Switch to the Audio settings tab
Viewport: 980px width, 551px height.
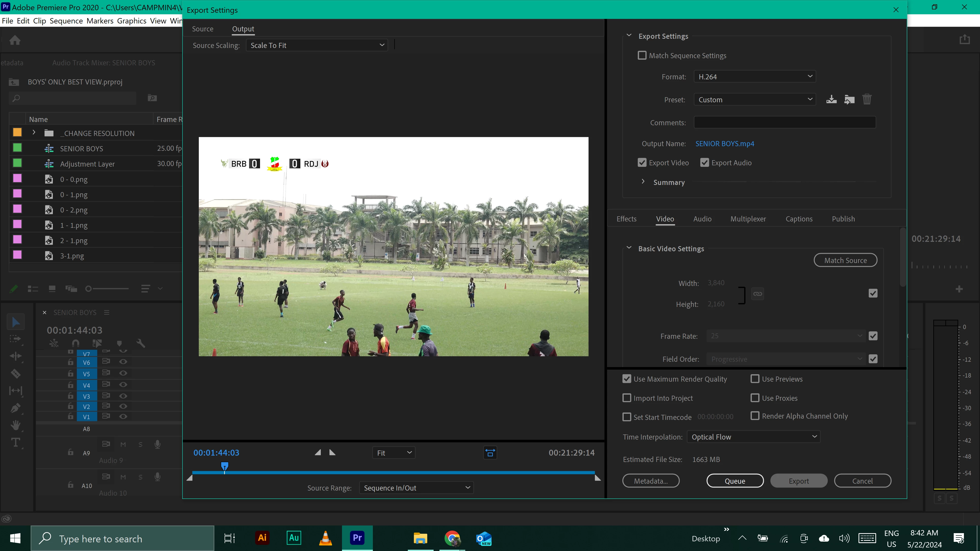click(702, 219)
